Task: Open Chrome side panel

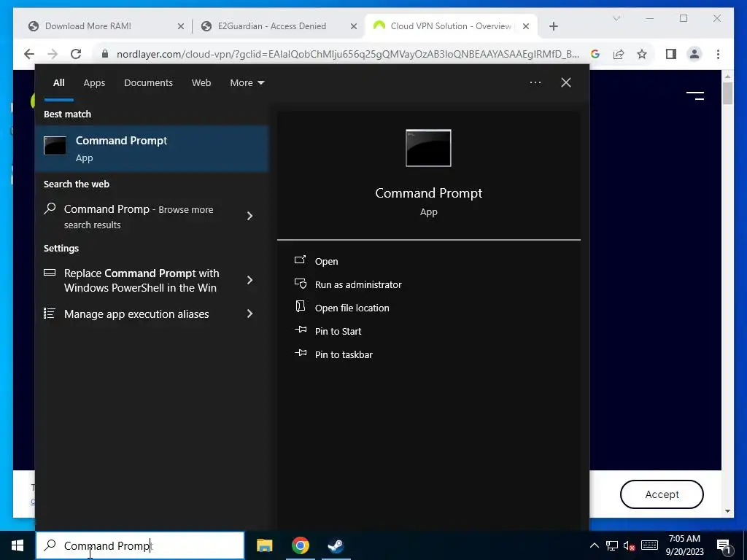Action: 671,54
